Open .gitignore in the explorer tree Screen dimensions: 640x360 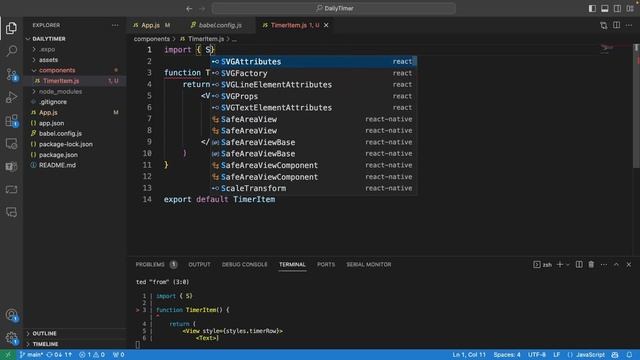pos(53,102)
